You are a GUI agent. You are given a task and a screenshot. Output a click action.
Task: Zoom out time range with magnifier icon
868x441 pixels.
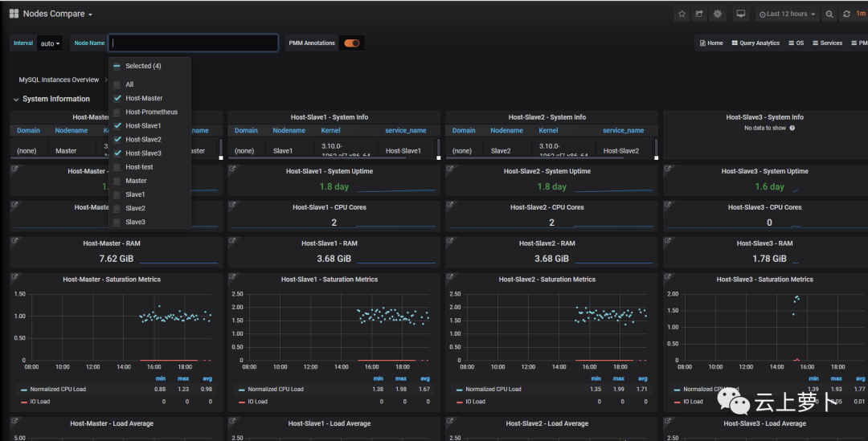(x=829, y=14)
